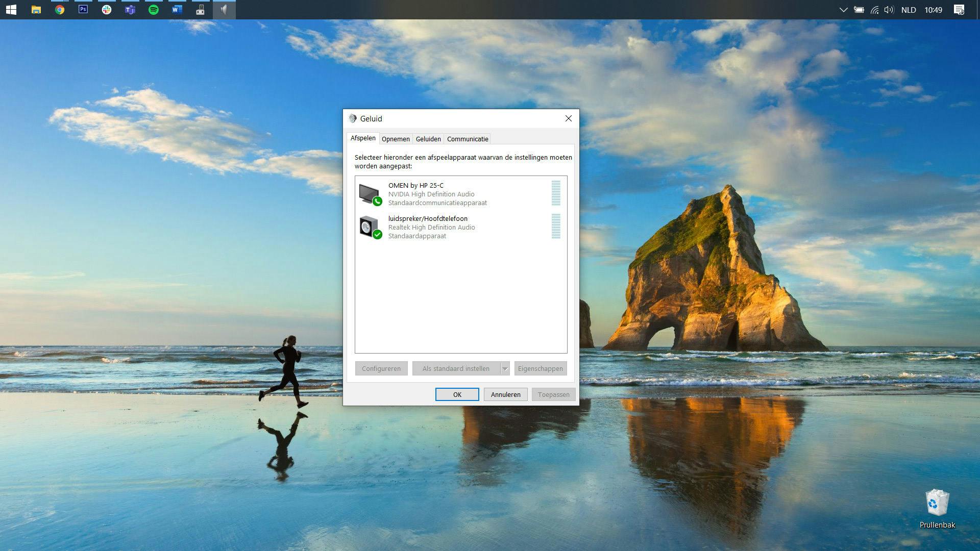Open Spotify from the taskbar
Image resolution: width=980 pixels, height=551 pixels.
pos(153,9)
